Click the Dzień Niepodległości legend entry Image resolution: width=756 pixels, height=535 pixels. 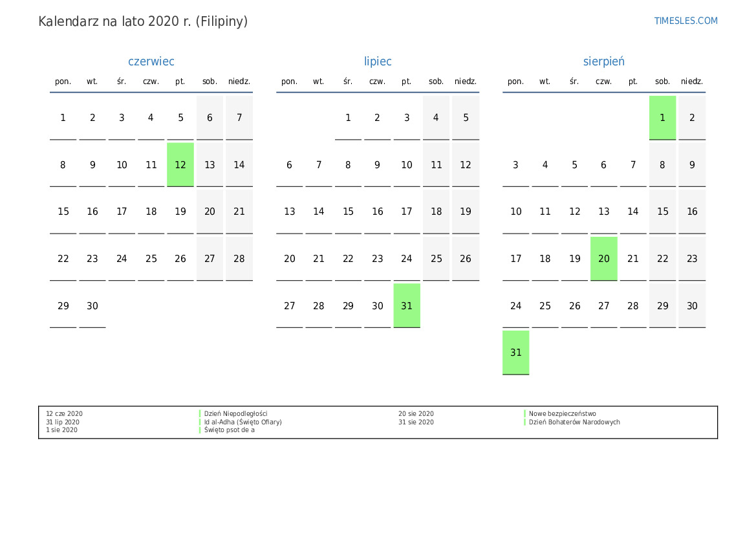[x=235, y=414]
